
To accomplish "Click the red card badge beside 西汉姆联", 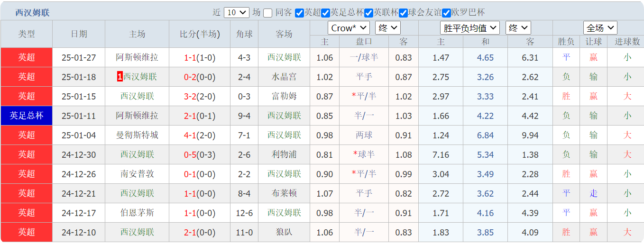I will (120, 77).
